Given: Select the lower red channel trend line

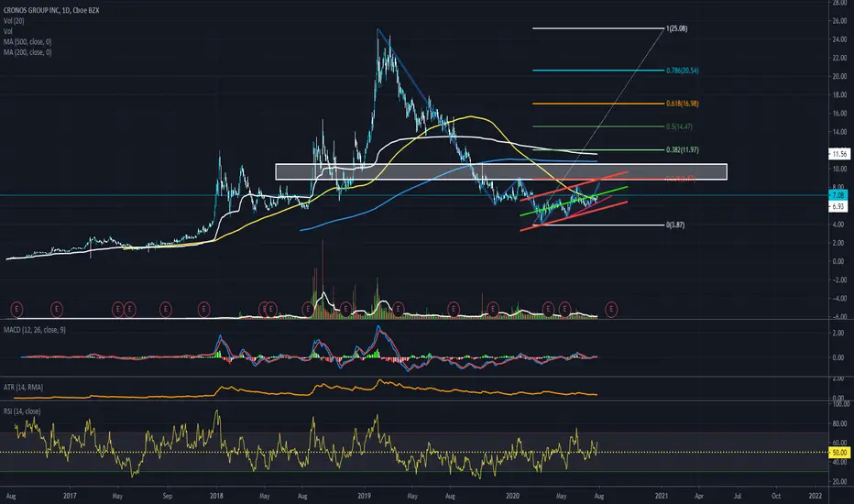Looking at the screenshot, I should click(x=574, y=216).
